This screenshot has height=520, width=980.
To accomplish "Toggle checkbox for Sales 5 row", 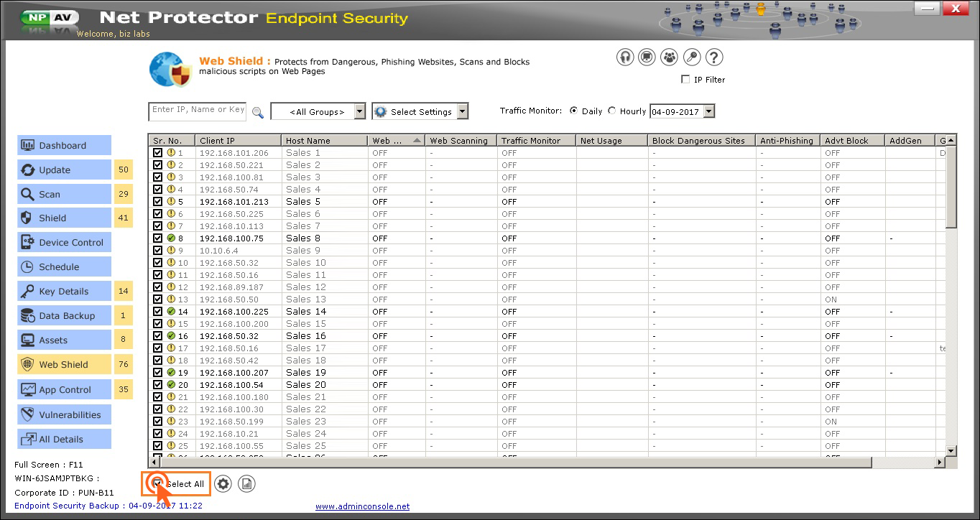I will (x=157, y=201).
